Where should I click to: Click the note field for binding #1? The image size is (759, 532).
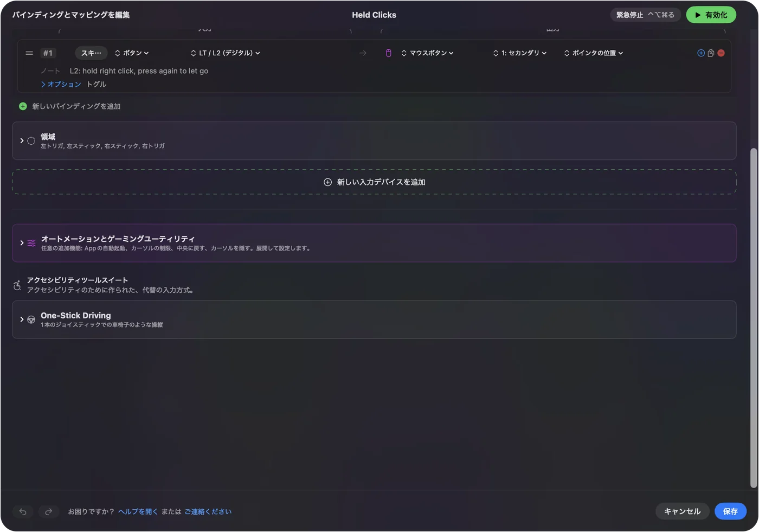click(x=139, y=71)
